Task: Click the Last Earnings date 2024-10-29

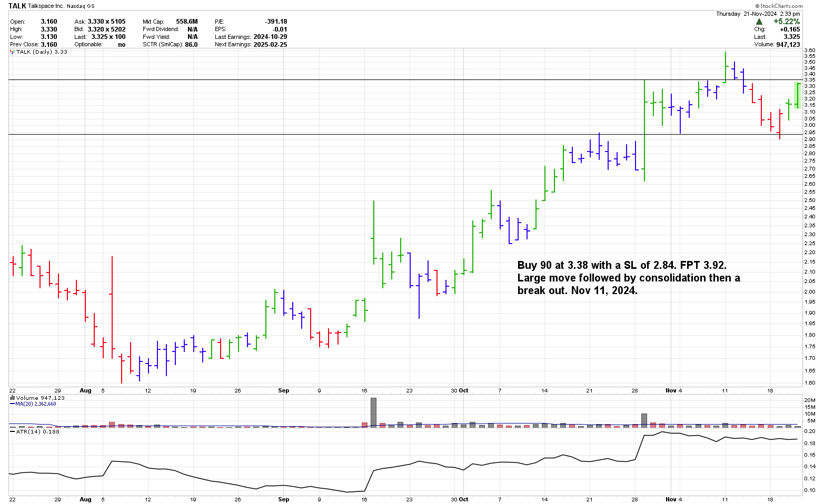Action: coord(270,37)
